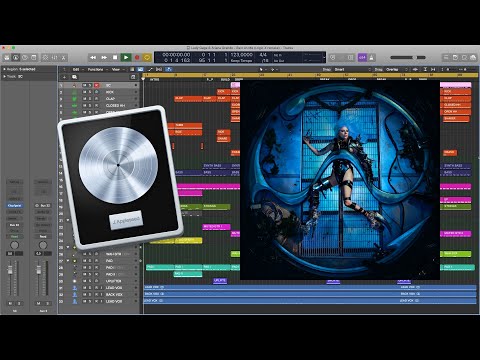Toggle the purple Count-in button
This screenshot has height=360, width=480.
point(362,57)
